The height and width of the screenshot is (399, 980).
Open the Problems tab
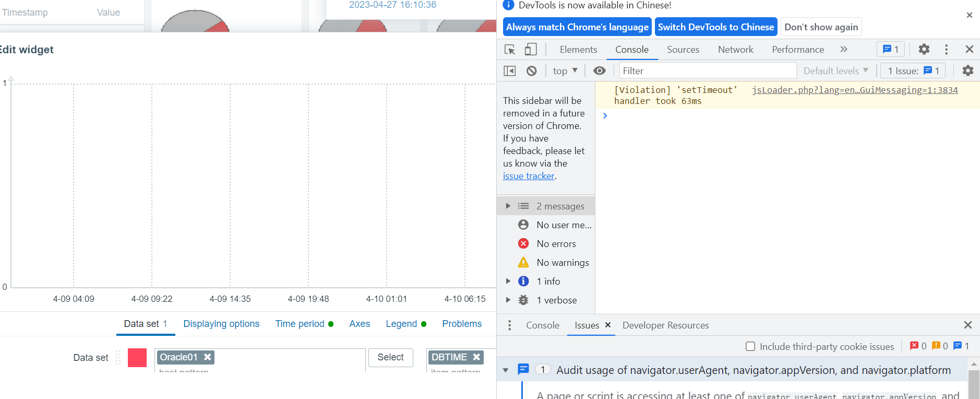462,324
